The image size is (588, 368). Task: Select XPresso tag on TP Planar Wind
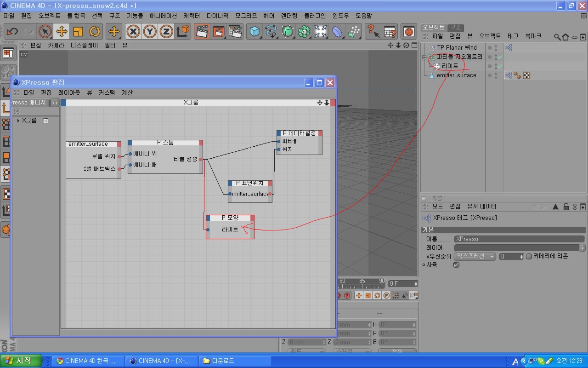[x=508, y=47]
